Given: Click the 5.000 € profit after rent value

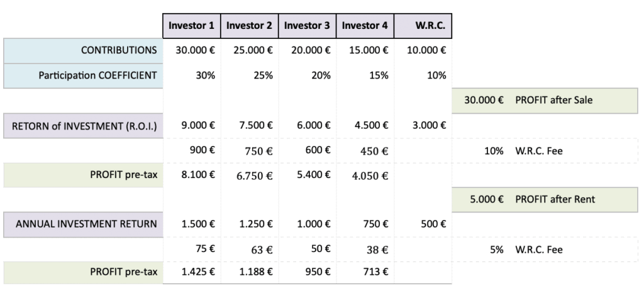Looking at the screenshot, I should (x=487, y=199).
